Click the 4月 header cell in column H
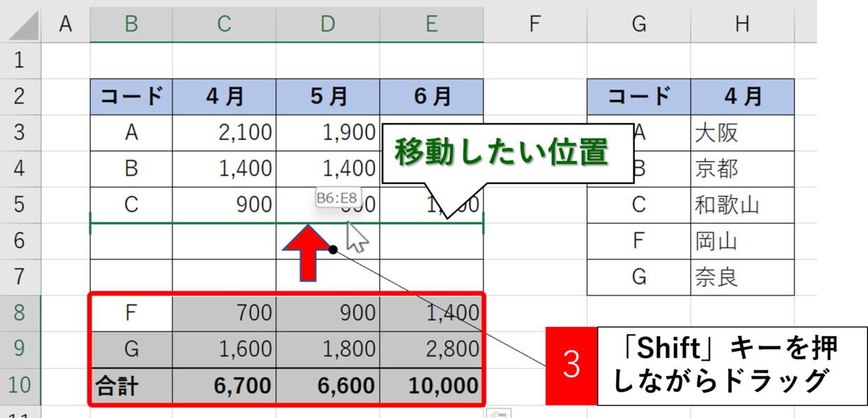 (742, 97)
